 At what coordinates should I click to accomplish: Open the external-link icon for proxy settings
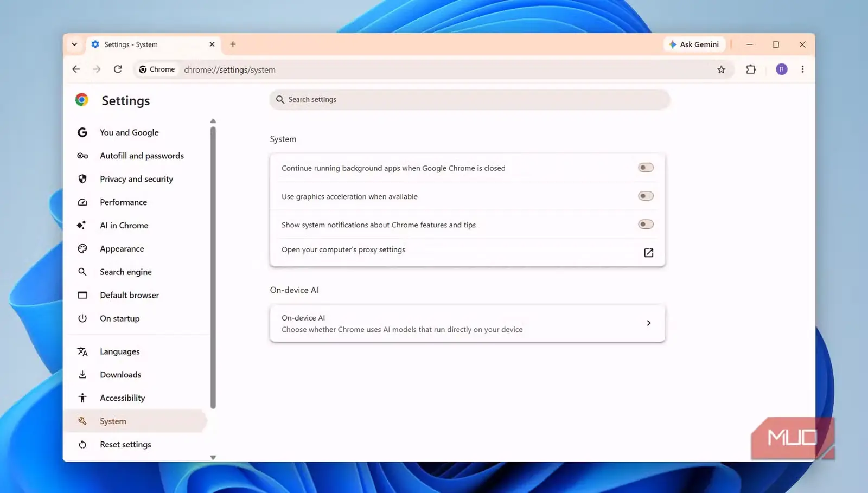coord(648,253)
